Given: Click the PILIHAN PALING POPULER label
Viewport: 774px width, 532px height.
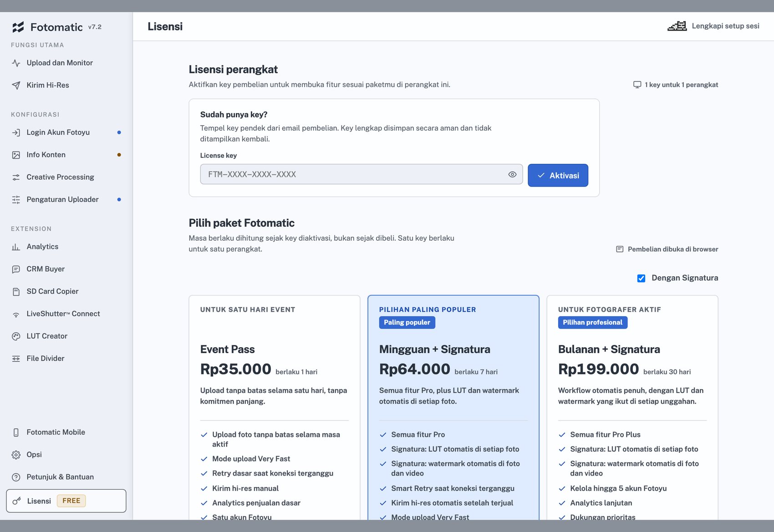Looking at the screenshot, I should click(x=428, y=309).
